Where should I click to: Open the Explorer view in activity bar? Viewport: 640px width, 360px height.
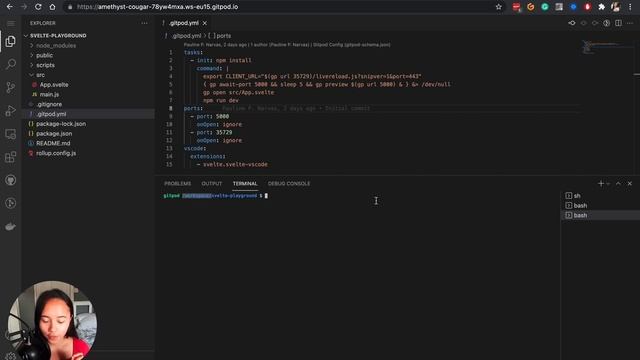point(11,41)
